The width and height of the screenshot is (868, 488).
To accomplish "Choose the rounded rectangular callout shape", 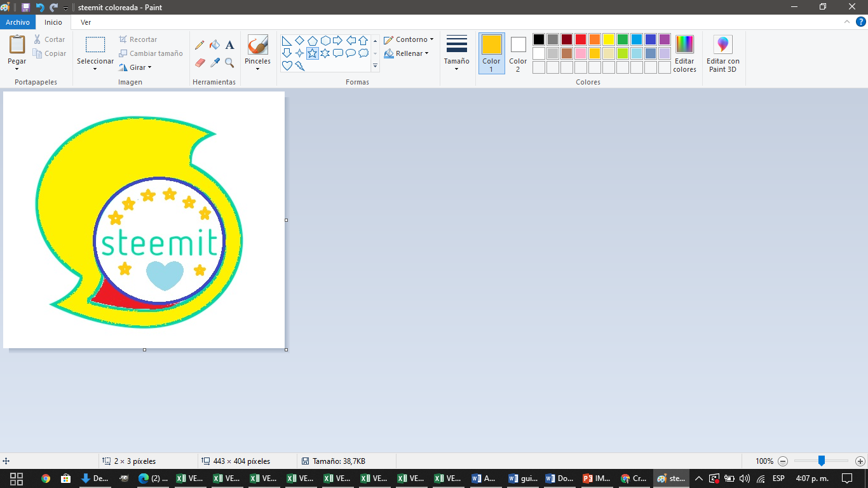I will (338, 53).
